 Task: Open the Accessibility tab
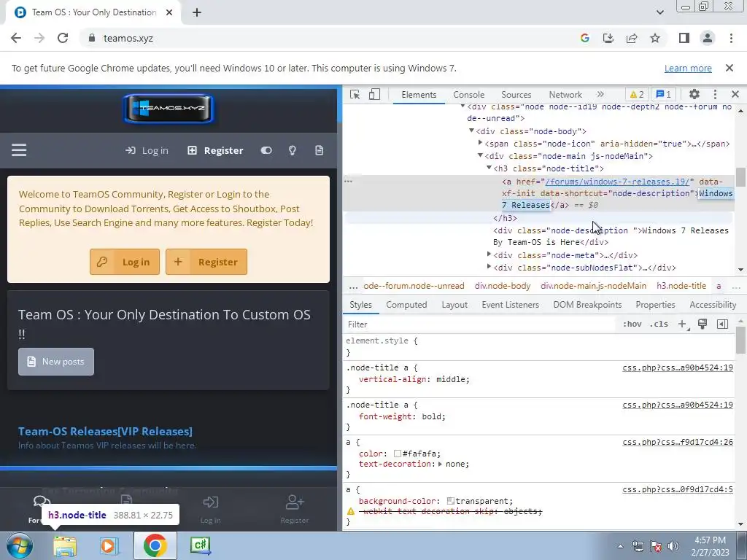point(713,305)
